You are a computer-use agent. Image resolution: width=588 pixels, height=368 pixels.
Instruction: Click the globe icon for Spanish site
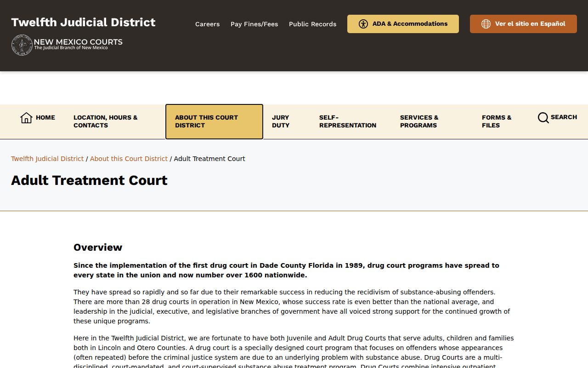[x=486, y=24]
